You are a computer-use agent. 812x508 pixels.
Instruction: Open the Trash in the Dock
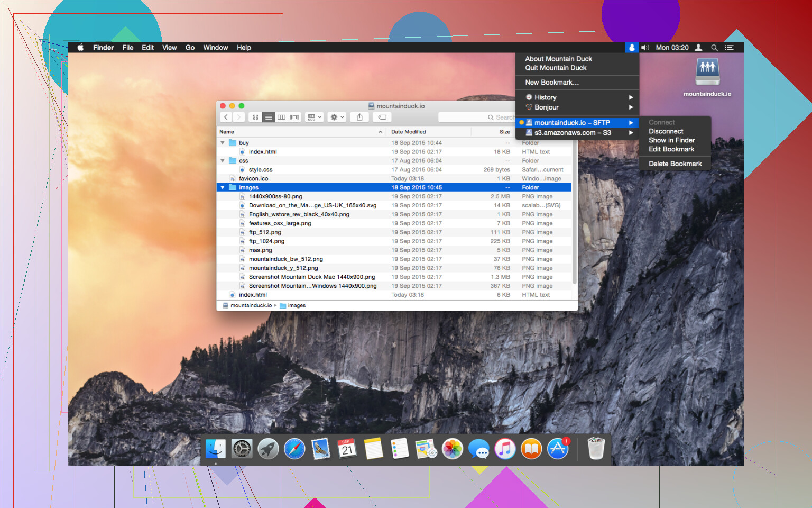(x=596, y=449)
